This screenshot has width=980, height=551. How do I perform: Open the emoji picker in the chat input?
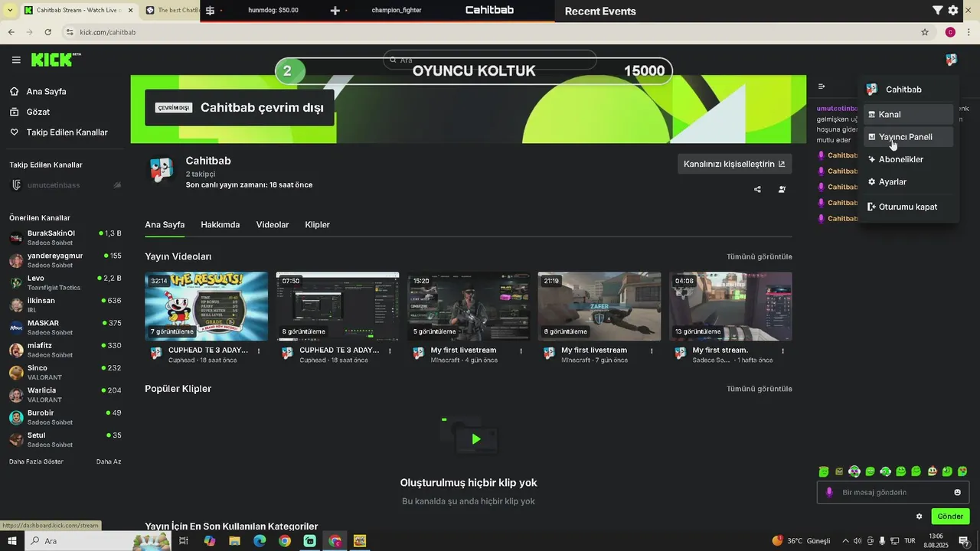click(x=957, y=492)
